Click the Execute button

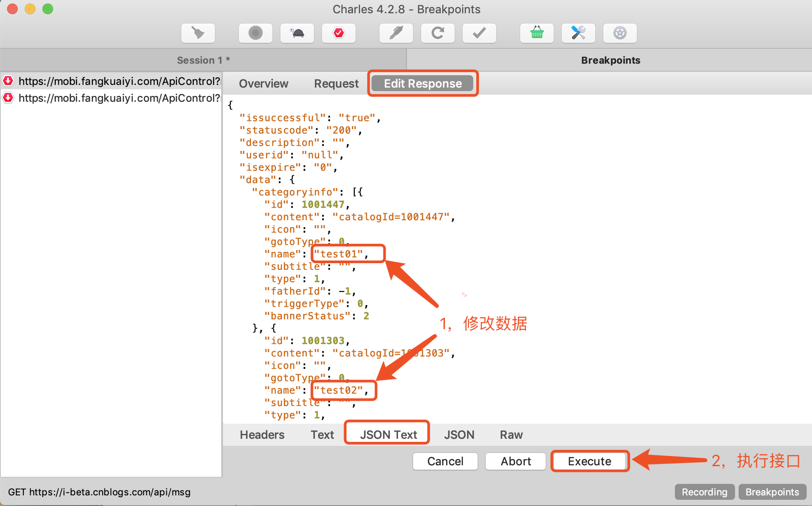[590, 461]
